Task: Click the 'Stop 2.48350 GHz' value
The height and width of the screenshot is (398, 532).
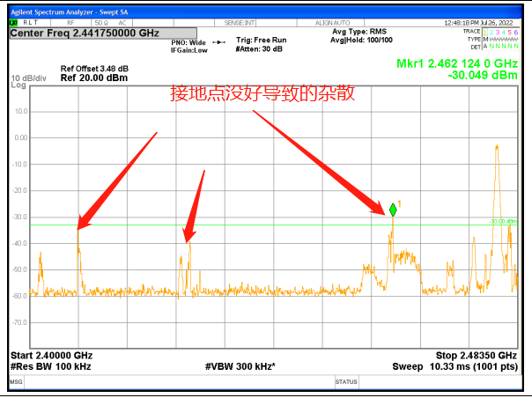Action: point(477,356)
